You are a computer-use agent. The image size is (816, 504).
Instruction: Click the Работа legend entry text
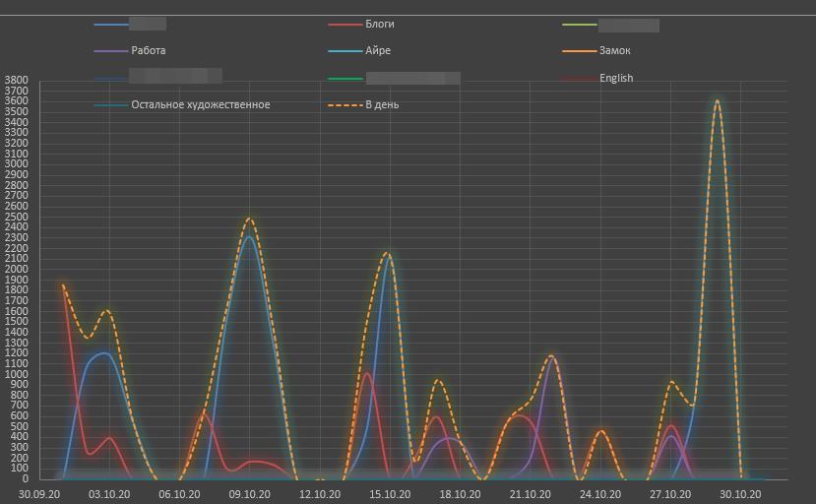[x=148, y=50]
